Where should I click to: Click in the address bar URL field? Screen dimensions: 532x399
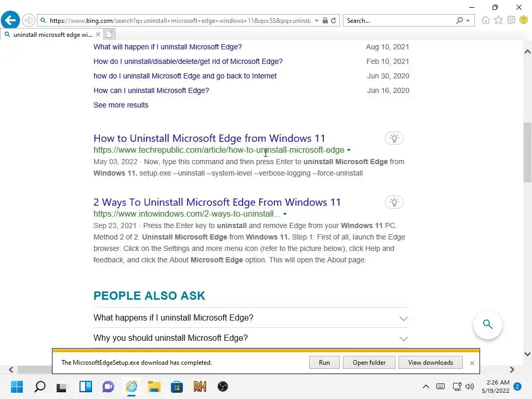[180, 20]
